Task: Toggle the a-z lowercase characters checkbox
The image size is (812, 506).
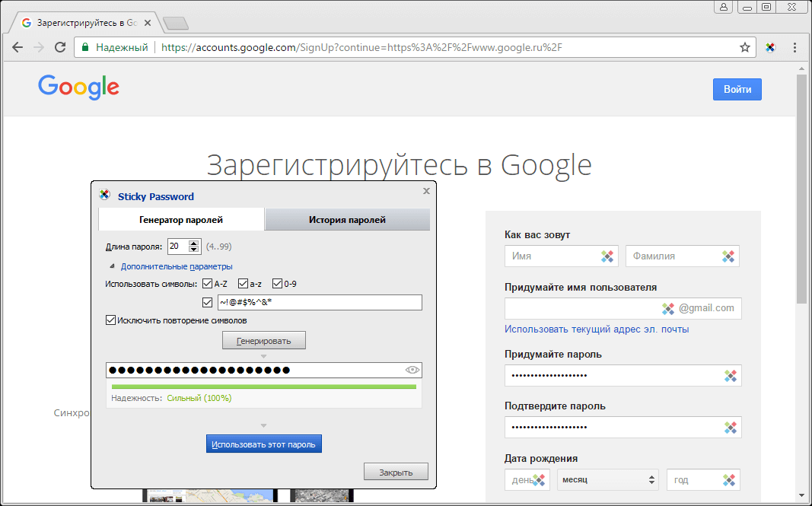Action: click(243, 283)
